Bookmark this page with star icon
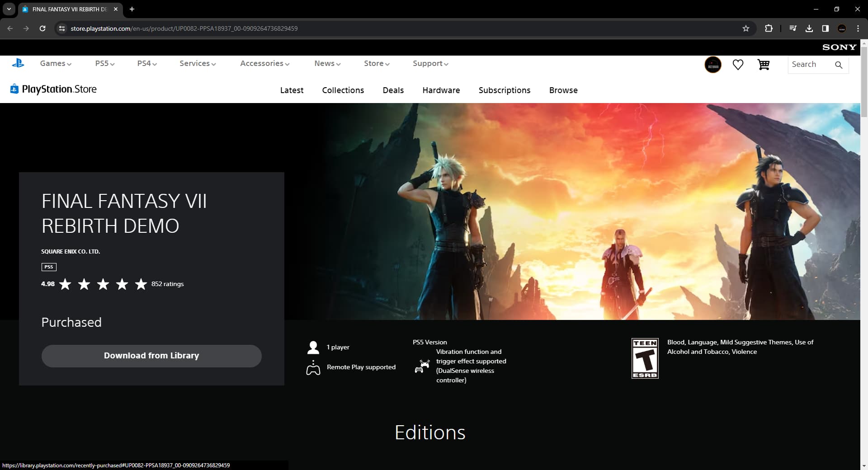 746,28
